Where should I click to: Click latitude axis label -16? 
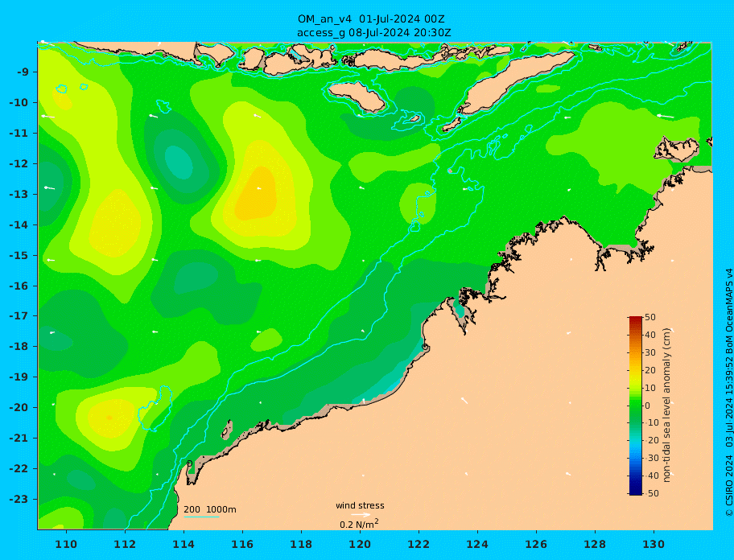pos(19,286)
